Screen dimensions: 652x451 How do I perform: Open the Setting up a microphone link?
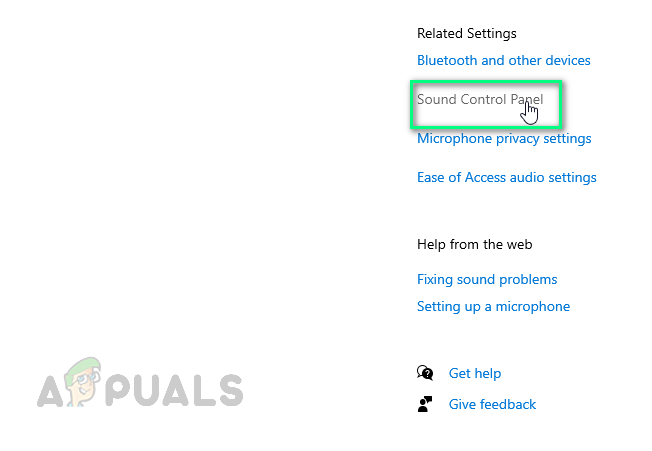[x=493, y=306]
